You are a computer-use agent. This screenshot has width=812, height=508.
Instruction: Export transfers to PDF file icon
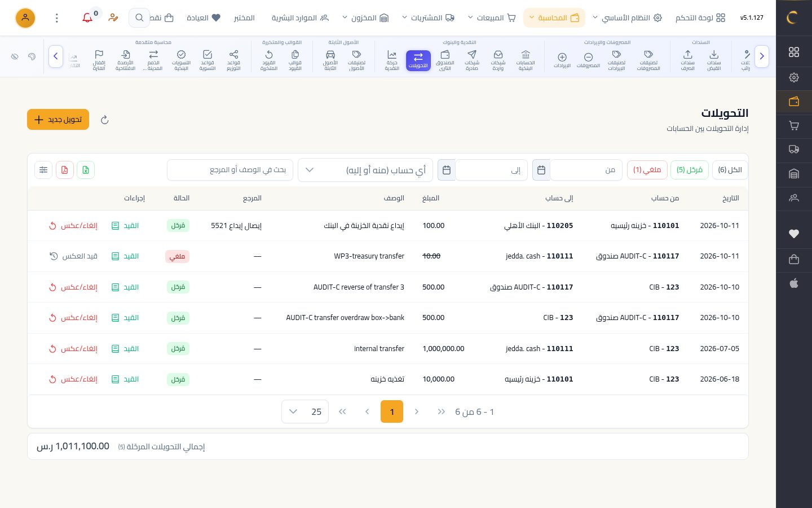(65, 170)
